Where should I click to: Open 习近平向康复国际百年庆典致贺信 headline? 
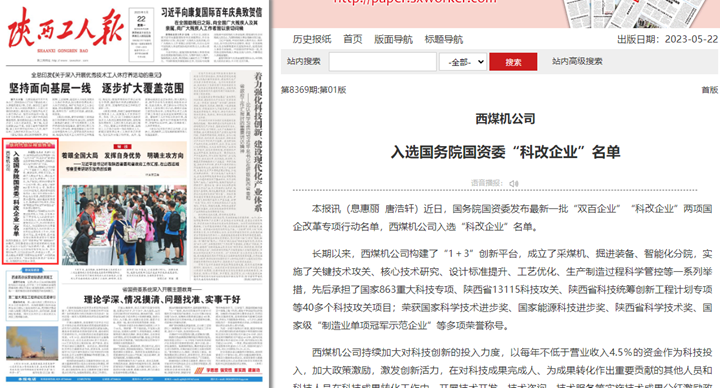(x=212, y=12)
